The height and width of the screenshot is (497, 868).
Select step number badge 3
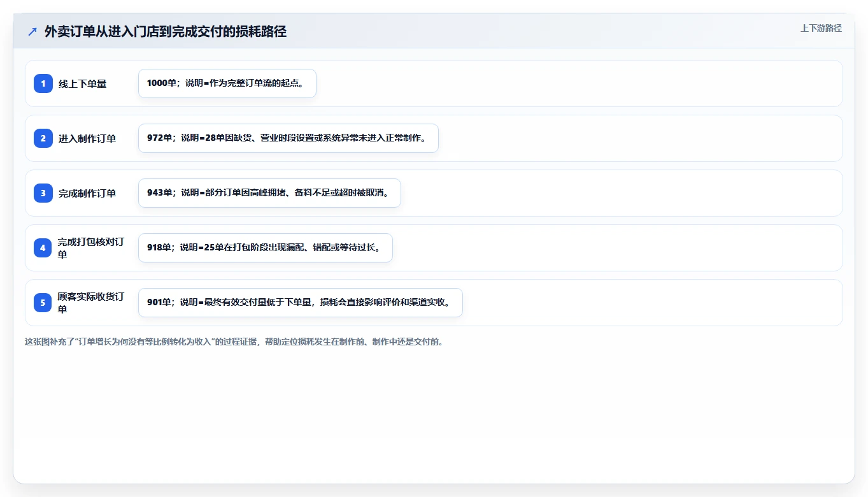pos(43,193)
